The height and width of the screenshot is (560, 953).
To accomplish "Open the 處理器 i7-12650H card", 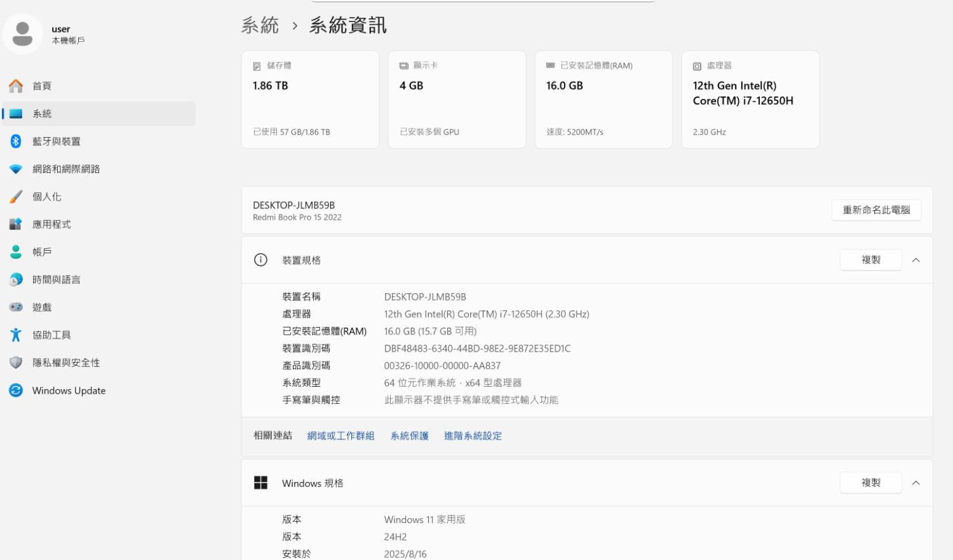I will coord(750,100).
